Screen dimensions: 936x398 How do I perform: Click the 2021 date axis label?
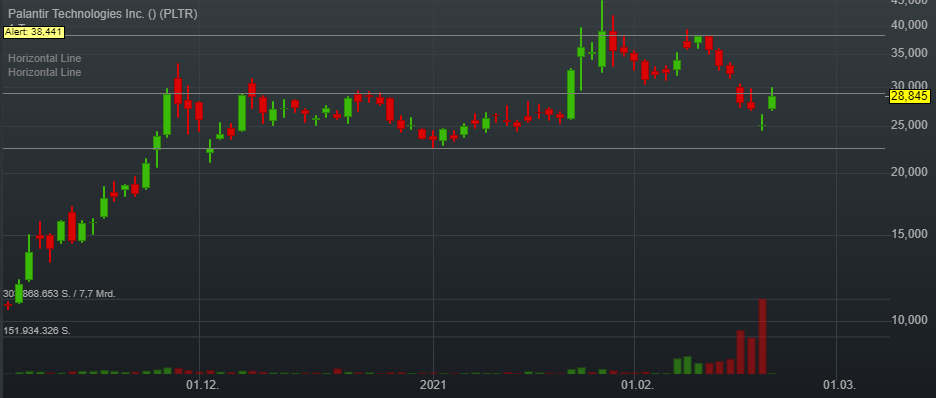(x=434, y=384)
